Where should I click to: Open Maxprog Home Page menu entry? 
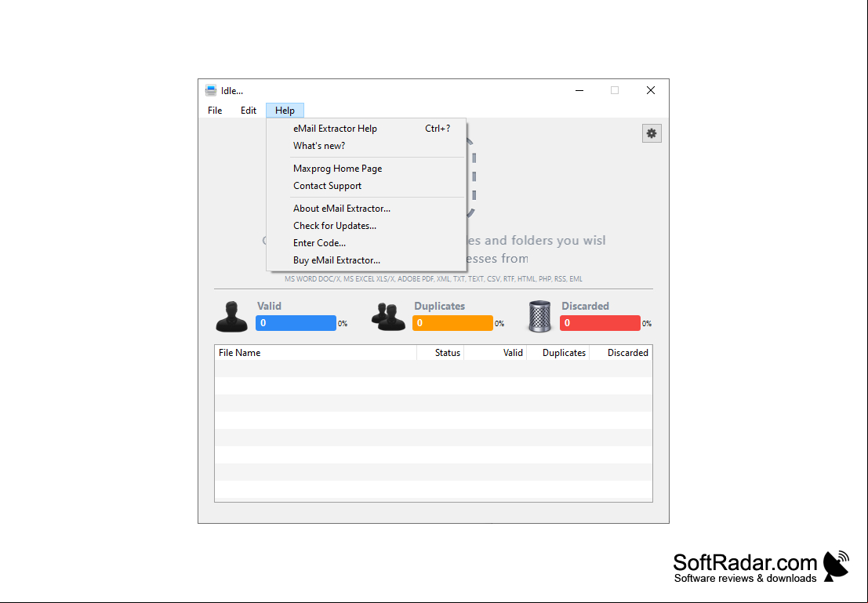[x=366, y=169]
